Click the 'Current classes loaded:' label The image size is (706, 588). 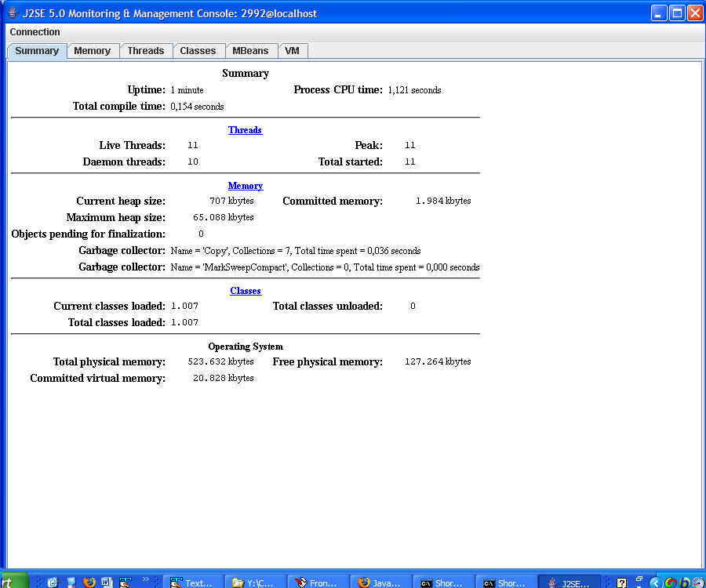coord(109,306)
